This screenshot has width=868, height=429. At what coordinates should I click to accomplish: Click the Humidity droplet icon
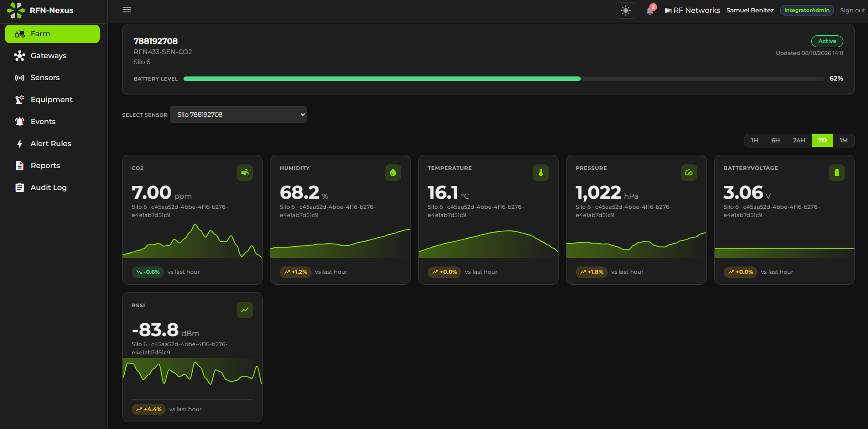(393, 173)
